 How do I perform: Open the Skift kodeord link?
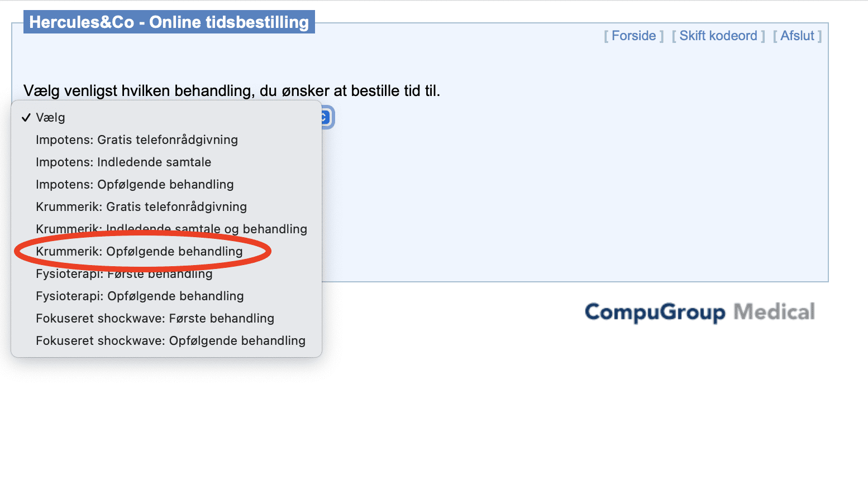[718, 36]
